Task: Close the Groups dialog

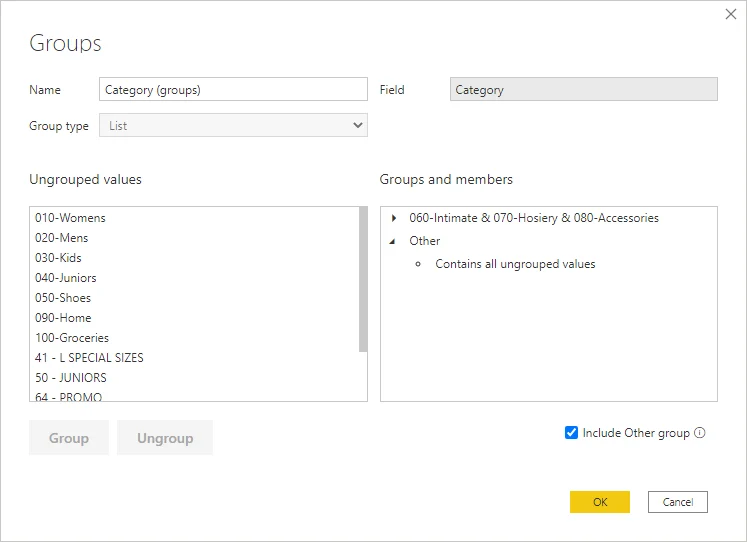Action: pos(731,14)
